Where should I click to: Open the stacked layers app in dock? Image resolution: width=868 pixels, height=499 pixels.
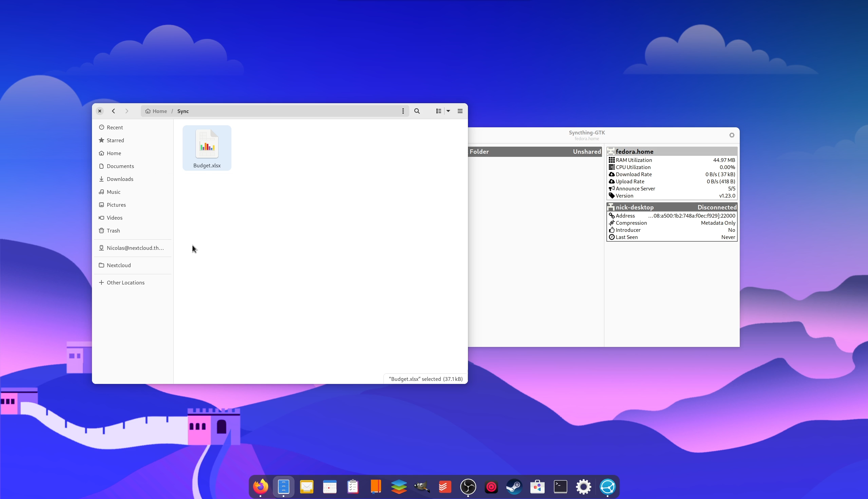coord(399,487)
